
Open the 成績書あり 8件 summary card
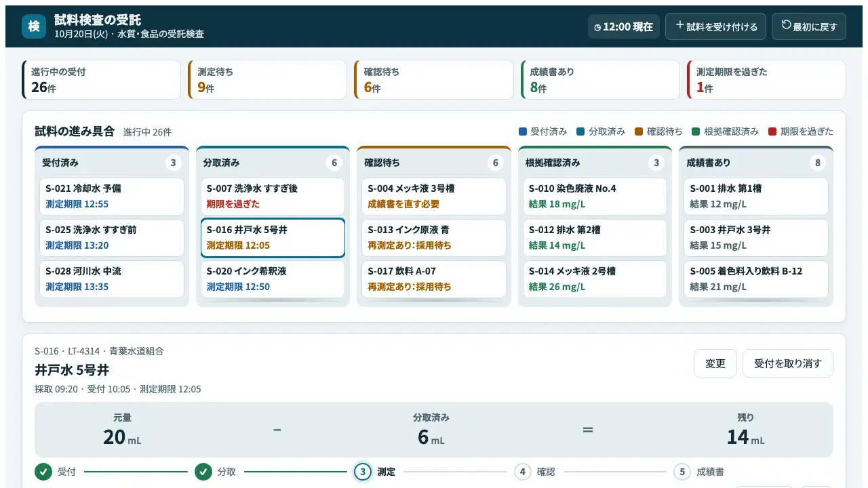(x=600, y=80)
